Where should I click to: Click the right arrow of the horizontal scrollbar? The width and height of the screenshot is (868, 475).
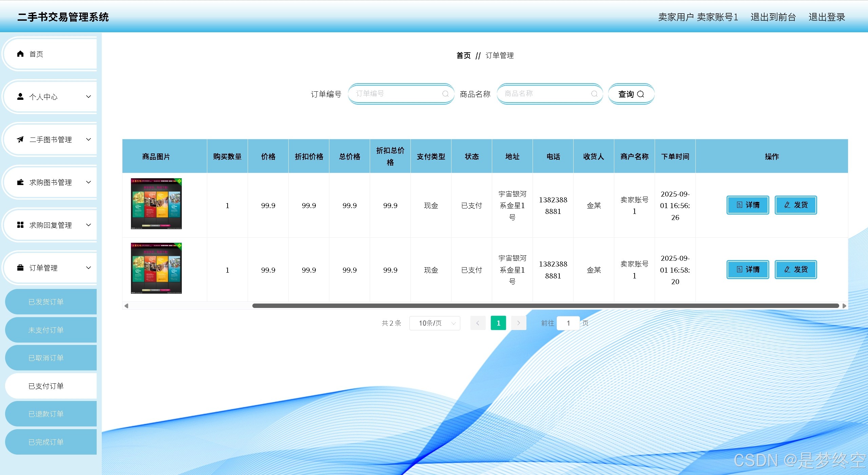844,306
